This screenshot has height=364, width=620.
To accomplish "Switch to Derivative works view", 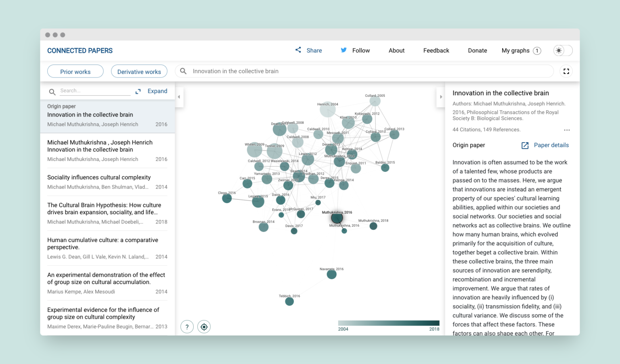I will 139,71.
